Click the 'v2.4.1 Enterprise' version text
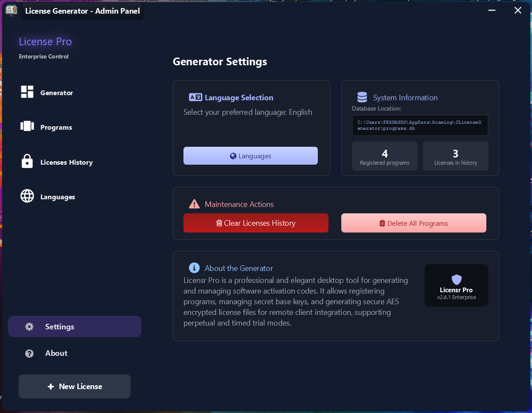 (x=456, y=297)
